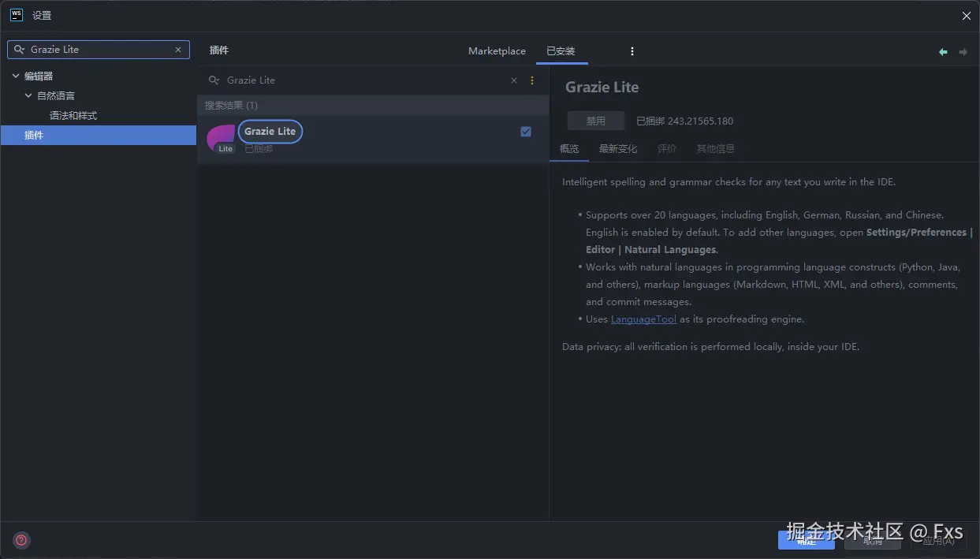
Task: Open the LanguageTool link
Action: 643,319
